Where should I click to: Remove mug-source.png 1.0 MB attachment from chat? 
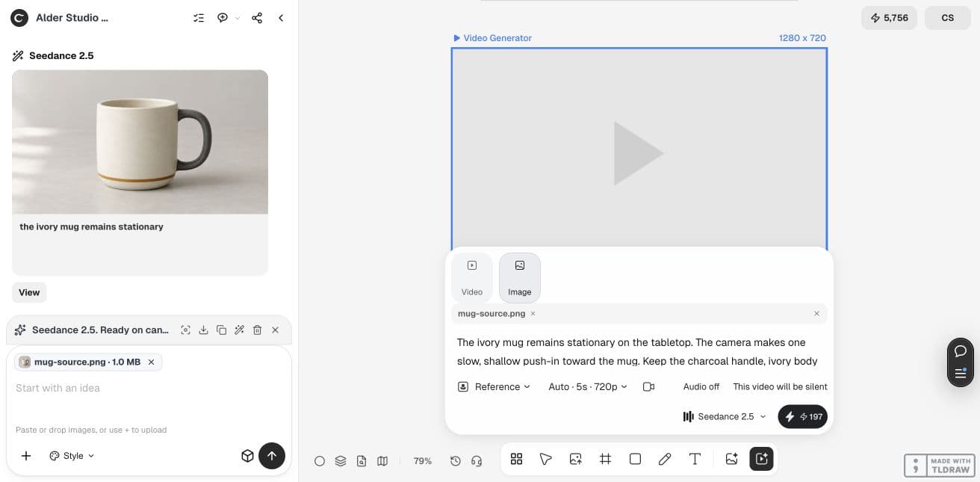pos(151,362)
